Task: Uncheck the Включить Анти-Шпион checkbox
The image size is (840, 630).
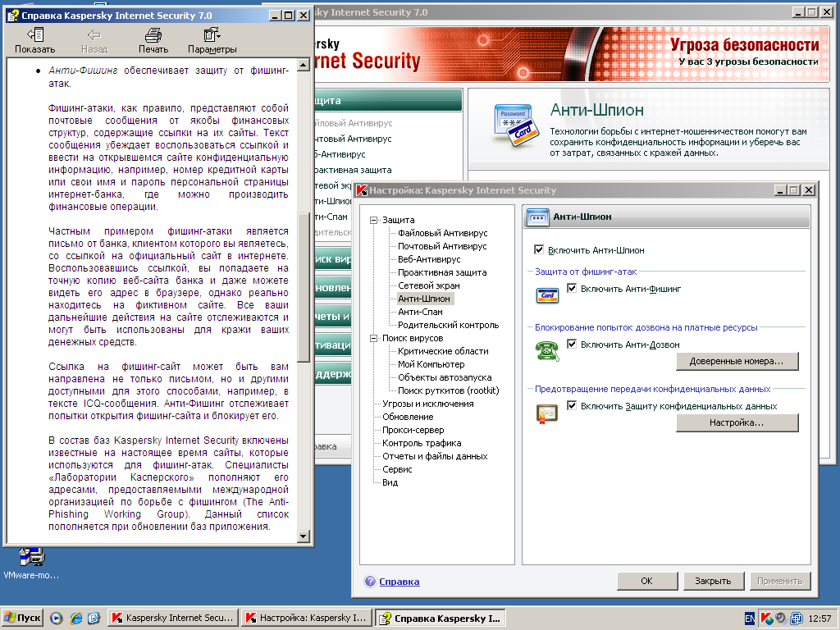Action: 539,249
